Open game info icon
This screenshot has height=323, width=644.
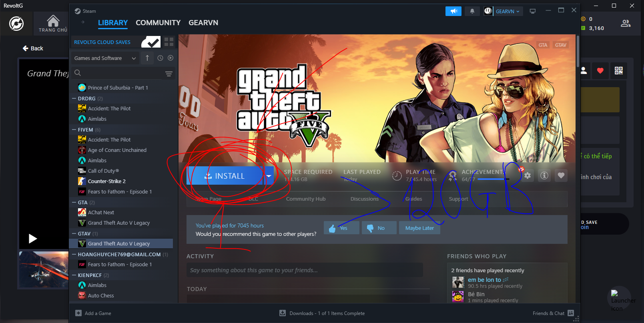(544, 175)
